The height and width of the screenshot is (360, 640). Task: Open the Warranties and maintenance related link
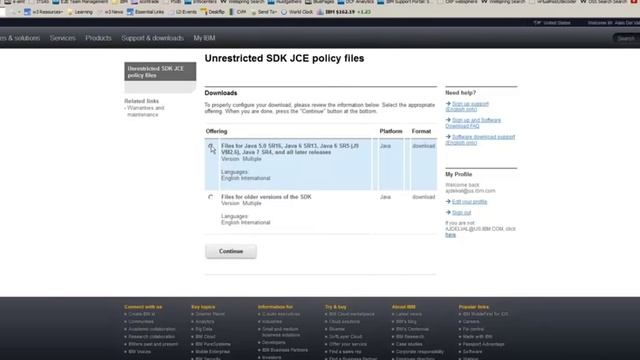pyautogui.click(x=145, y=111)
